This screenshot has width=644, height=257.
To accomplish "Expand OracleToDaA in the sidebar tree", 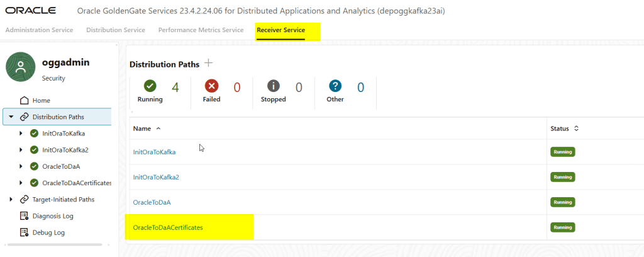I will point(22,167).
